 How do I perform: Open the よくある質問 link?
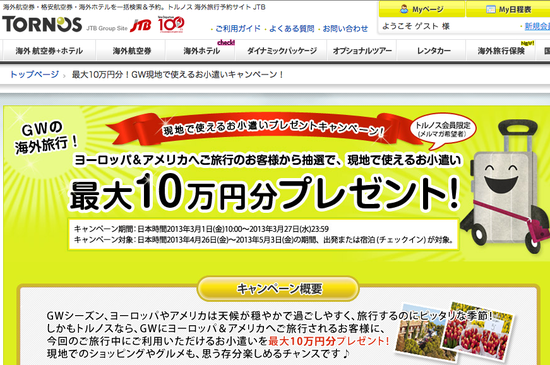click(291, 29)
